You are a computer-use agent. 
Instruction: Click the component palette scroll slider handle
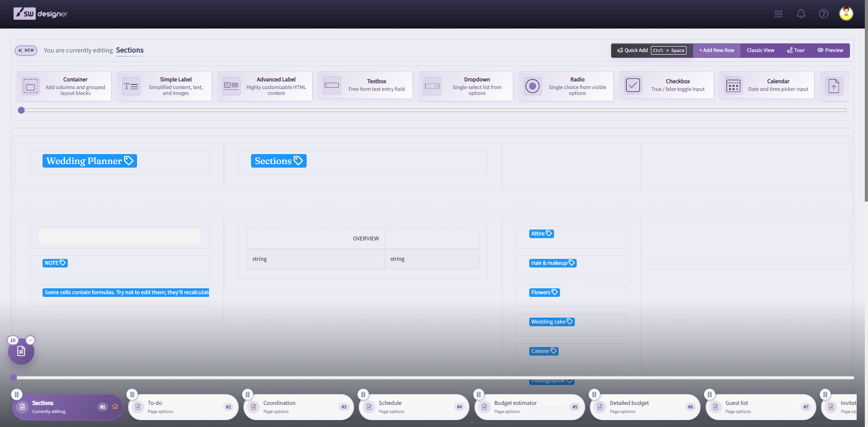pos(21,110)
